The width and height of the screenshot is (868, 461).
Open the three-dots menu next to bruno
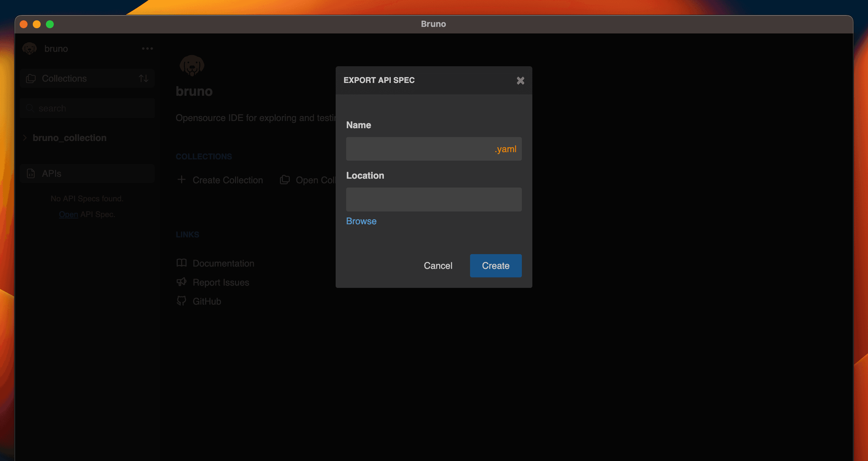tap(147, 49)
